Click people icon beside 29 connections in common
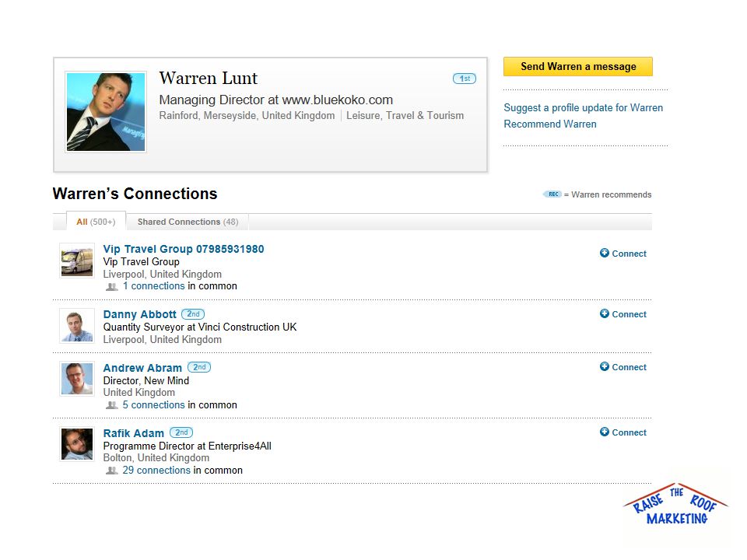 111,471
